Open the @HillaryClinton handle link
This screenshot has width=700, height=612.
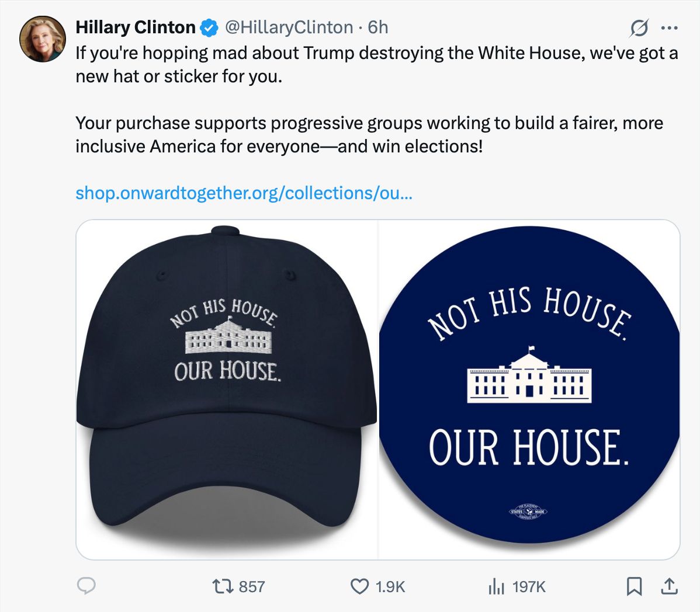tap(289, 27)
